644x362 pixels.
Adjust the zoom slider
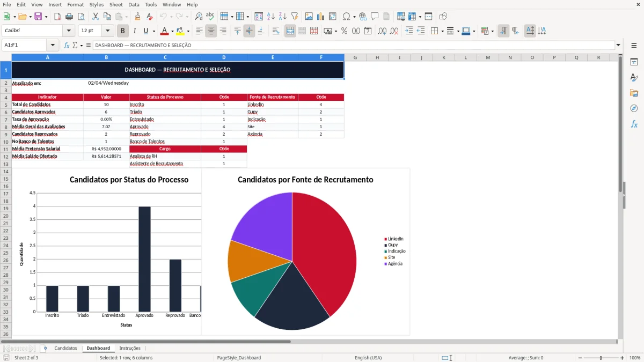pos(601,358)
